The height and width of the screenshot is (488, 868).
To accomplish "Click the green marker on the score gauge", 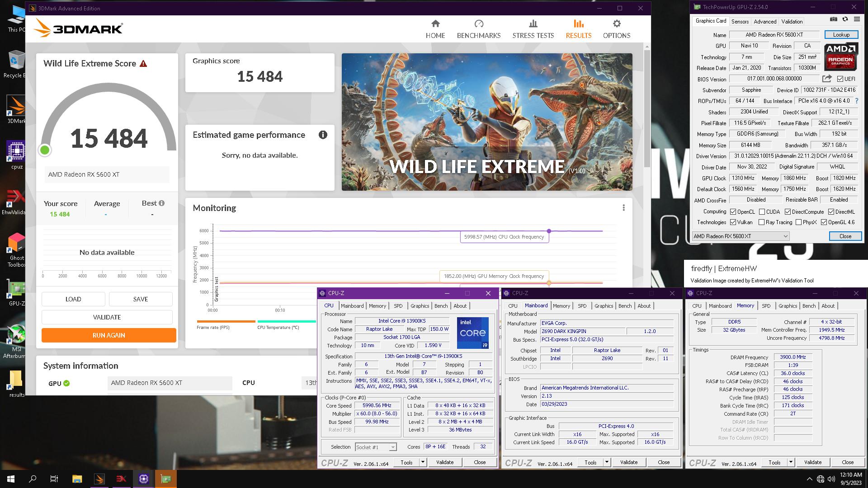I will click(45, 150).
